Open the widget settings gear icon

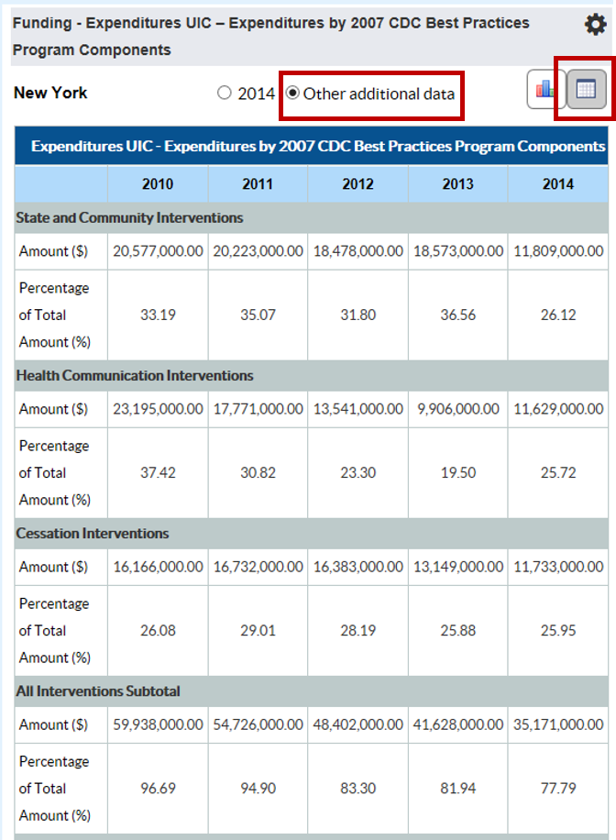[x=596, y=24]
